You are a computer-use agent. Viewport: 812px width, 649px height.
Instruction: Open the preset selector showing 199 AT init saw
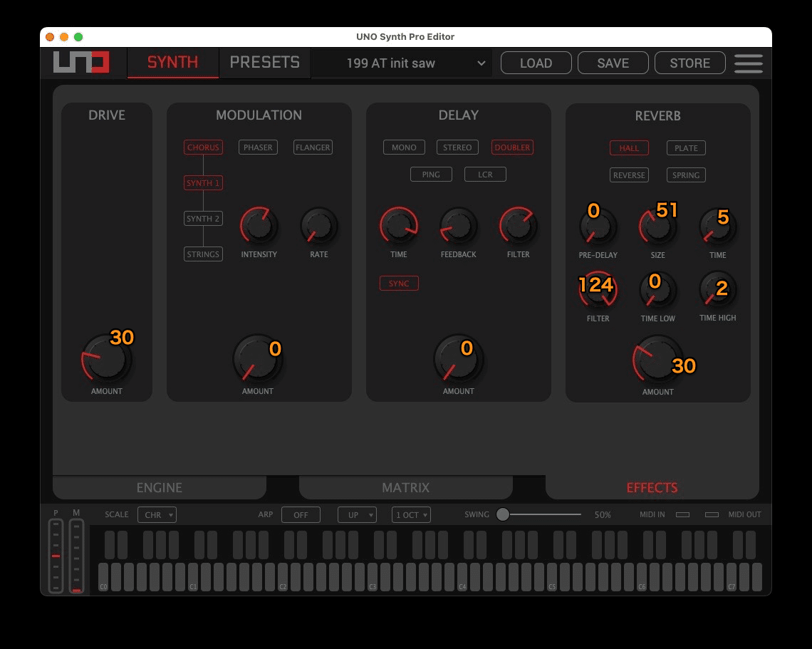[402, 63]
